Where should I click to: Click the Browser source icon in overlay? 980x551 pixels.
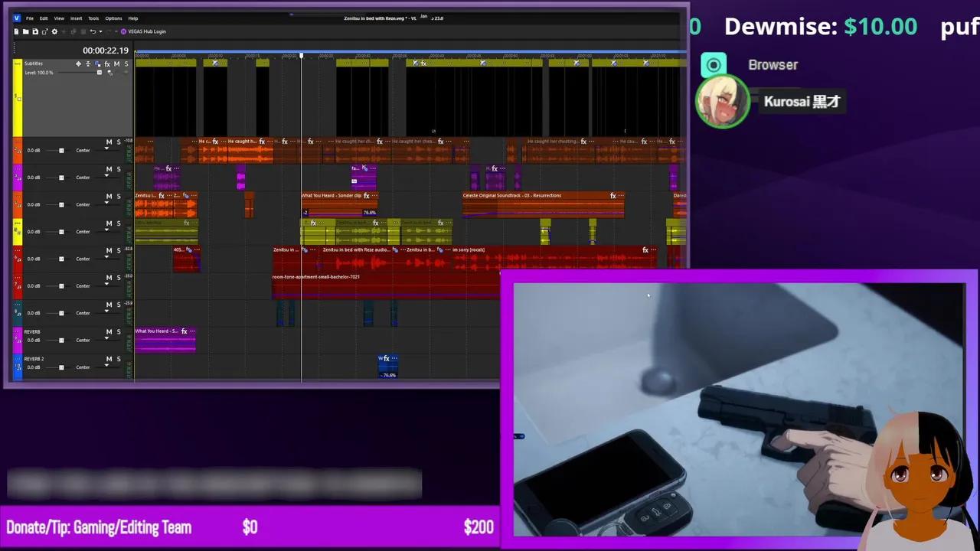point(714,65)
